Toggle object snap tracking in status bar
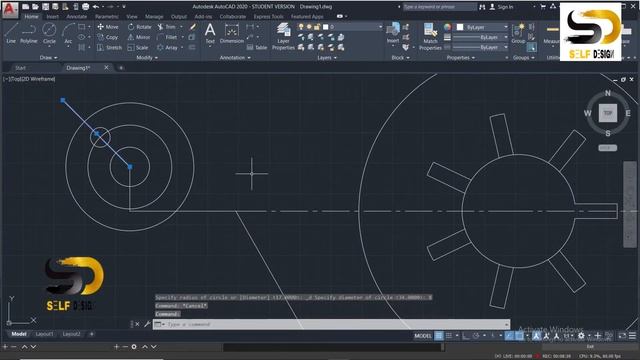The height and width of the screenshot is (360, 640). tap(509, 336)
